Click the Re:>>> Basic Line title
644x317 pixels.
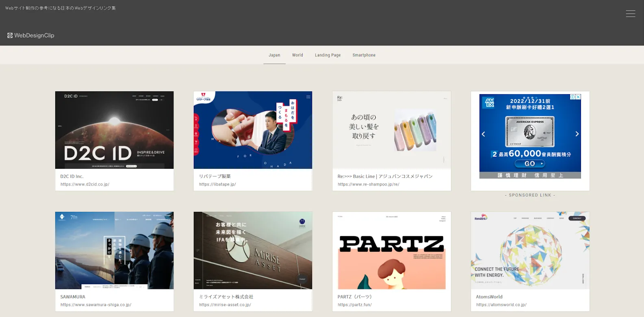click(385, 177)
